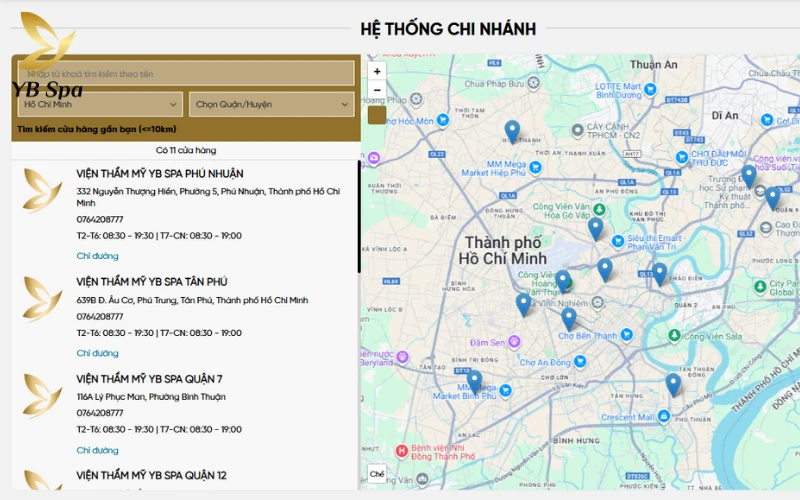Click the Công Viên Sala park marker
800x500 pixels.
pos(674,336)
